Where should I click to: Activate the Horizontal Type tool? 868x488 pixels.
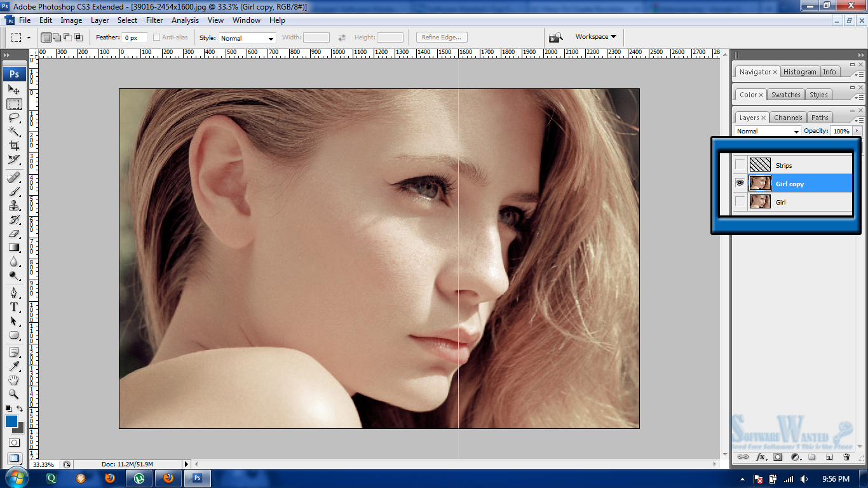point(14,306)
